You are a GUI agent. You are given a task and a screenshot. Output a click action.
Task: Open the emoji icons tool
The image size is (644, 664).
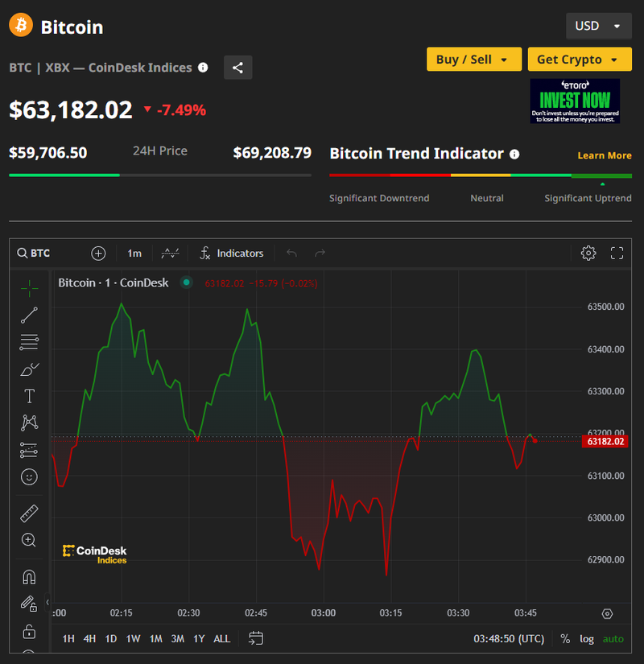29,477
